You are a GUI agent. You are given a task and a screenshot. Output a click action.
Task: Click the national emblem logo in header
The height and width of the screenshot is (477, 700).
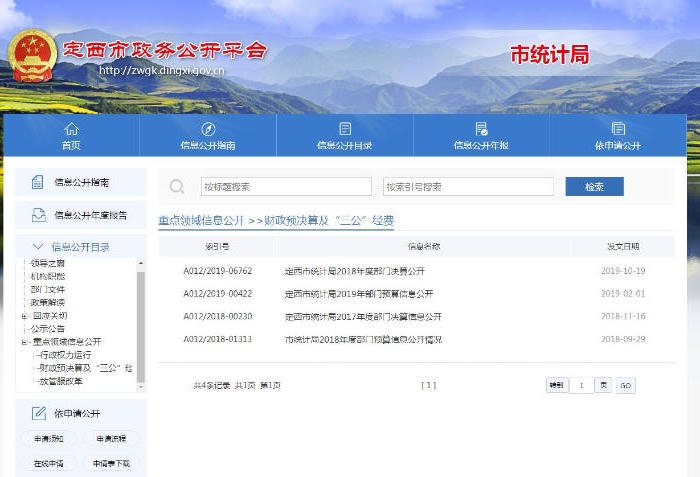coord(33,55)
